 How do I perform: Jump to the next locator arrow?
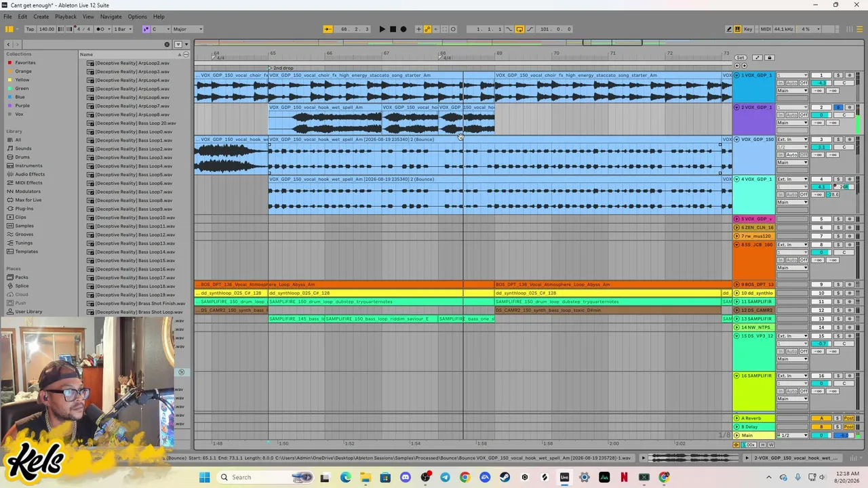pyautogui.click(x=744, y=66)
